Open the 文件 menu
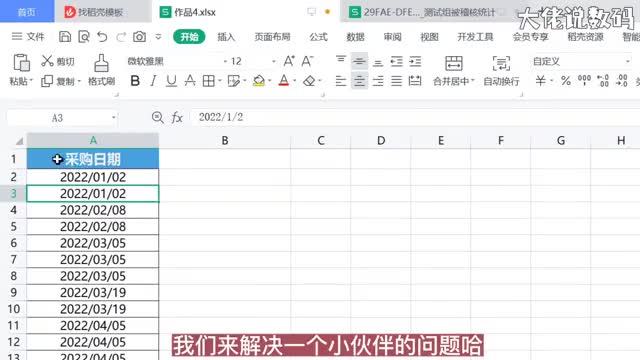The width and height of the screenshot is (640, 360). (28, 37)
